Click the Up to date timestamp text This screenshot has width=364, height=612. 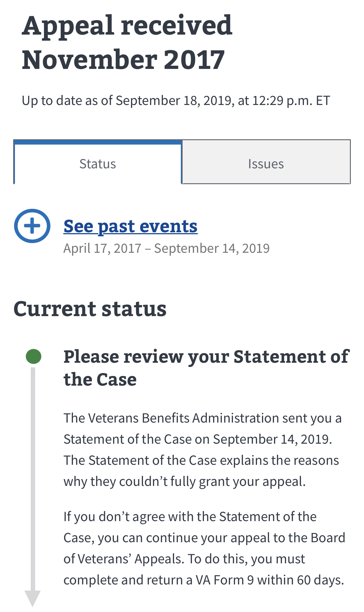coord(176,101)
